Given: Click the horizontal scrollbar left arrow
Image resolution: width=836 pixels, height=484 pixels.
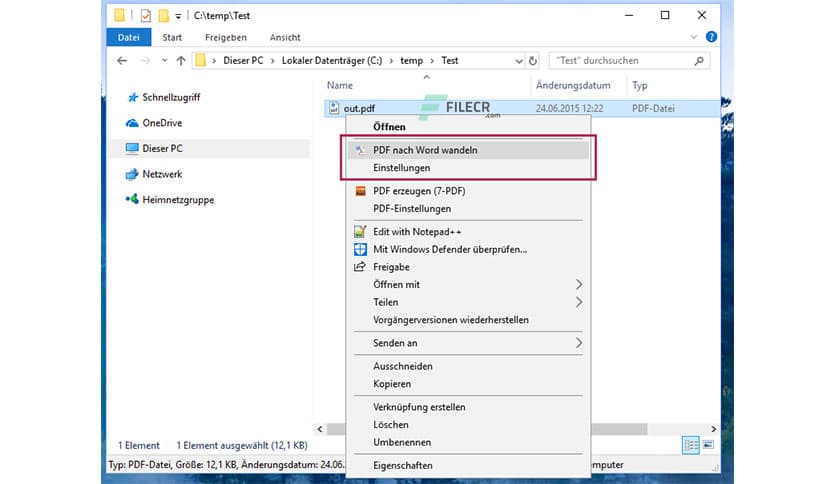Looking at the screenshot, I should (319, 429).
